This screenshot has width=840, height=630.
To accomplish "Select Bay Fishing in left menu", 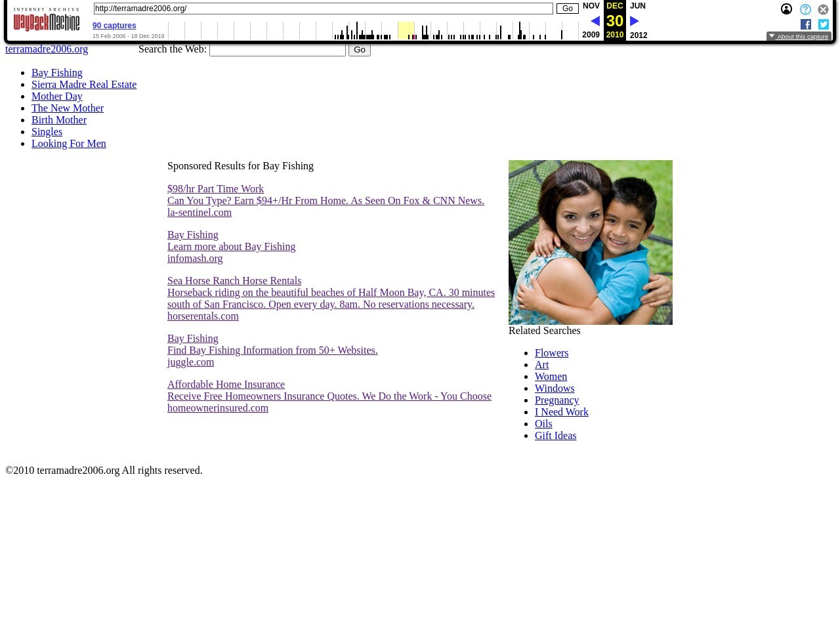I will tap(56, 73).
